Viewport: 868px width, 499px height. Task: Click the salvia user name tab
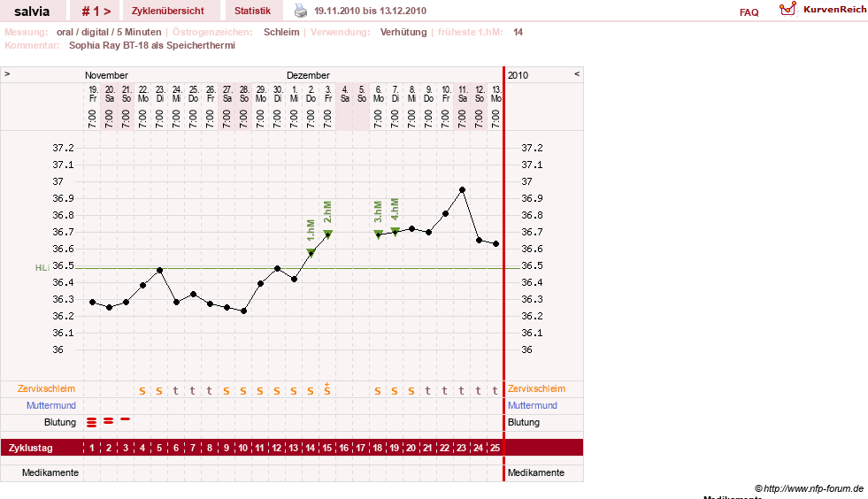32,12
